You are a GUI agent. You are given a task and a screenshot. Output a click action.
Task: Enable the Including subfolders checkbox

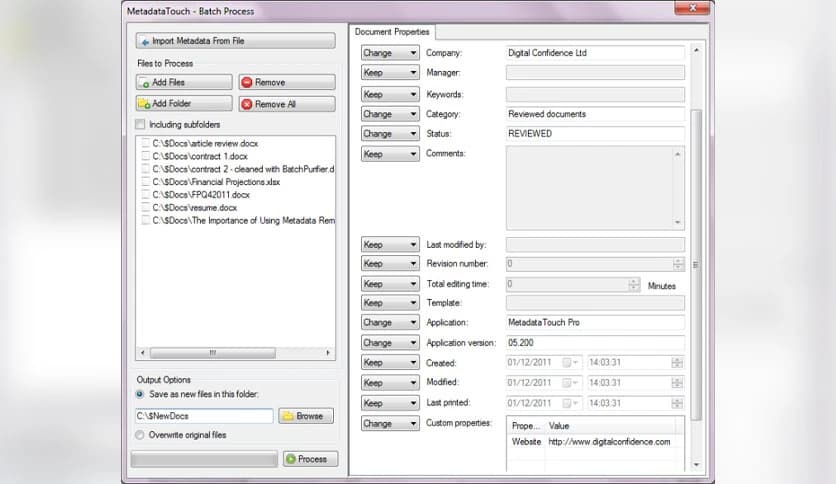pos(141,125)
